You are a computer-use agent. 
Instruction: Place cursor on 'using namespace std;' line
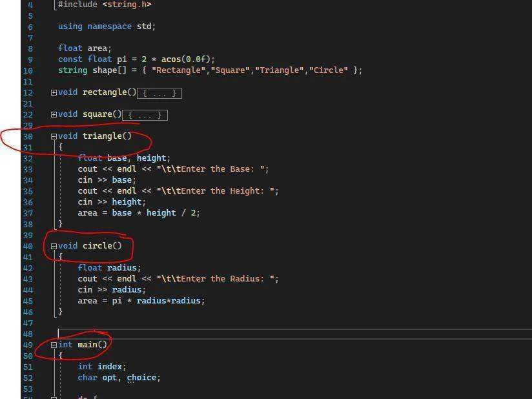point(107,26)
